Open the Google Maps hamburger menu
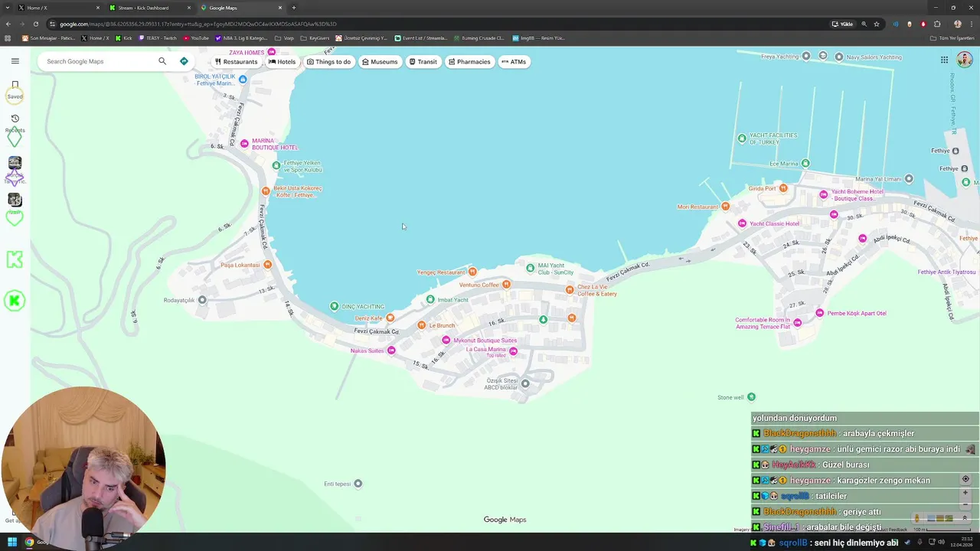This screenshot has height=551, width=980. 15,61
